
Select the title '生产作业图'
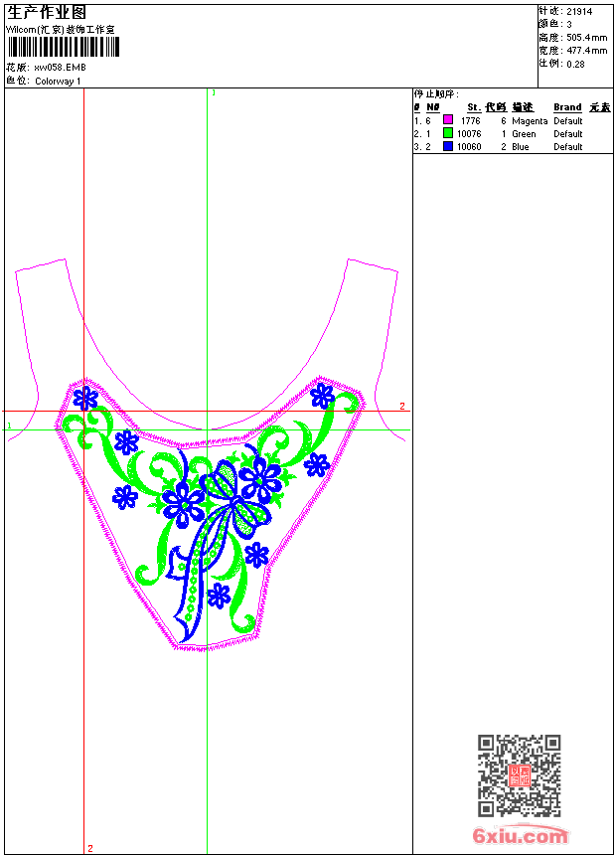click(x=47, y=12)
